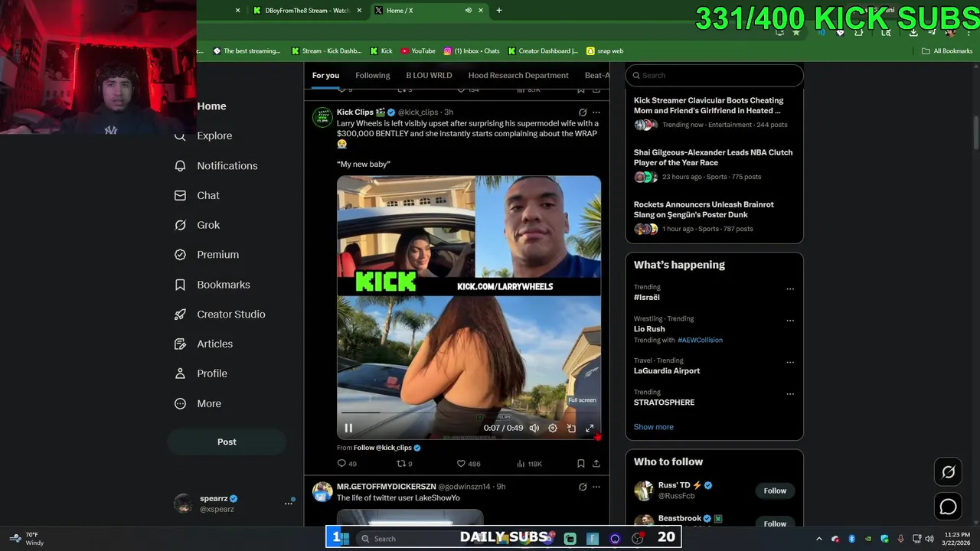This screenshot has height=551, width=980.
Task: Mute the video sound
Action: click(x=534, y=428)
